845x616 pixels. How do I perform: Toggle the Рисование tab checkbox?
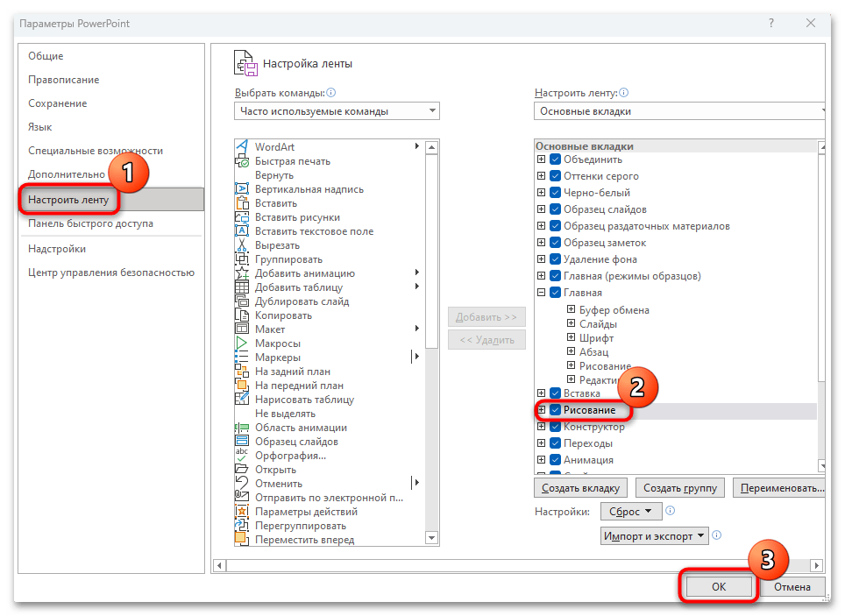555,409
